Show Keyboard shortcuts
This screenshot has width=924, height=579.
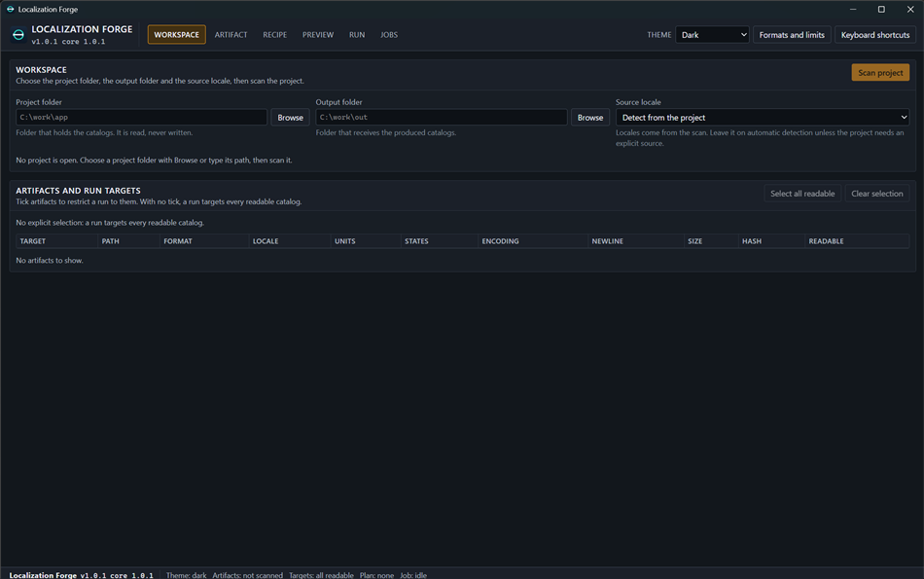point(875,35)
